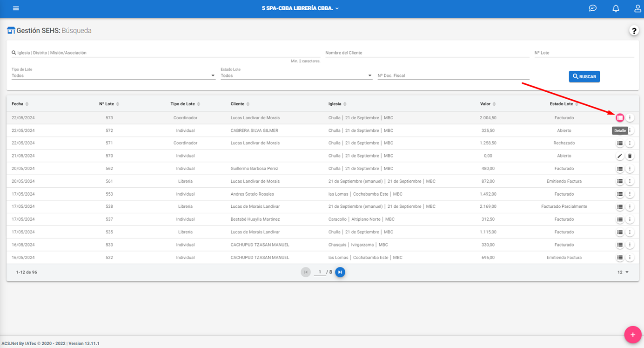Open details for lot 561
This screenshot has height=348, width=644.
click(x=620, y=181)
